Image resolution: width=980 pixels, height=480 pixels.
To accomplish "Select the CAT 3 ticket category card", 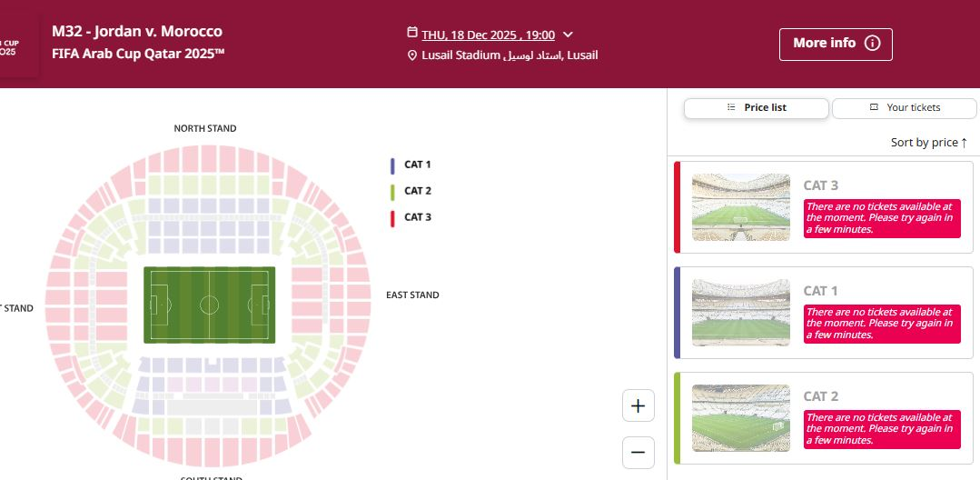I will (823, 206).
